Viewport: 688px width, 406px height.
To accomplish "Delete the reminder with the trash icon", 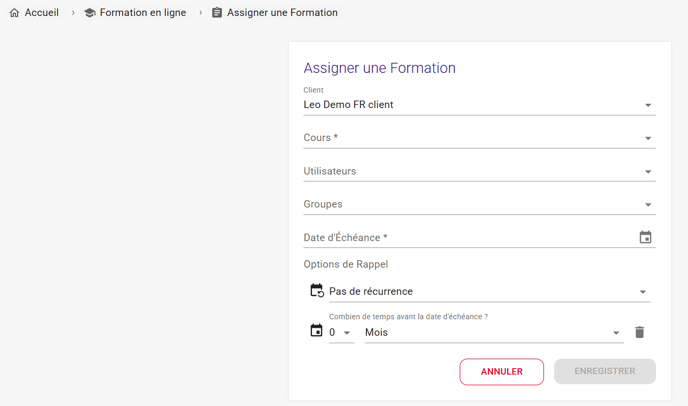I will coord(640,332).
